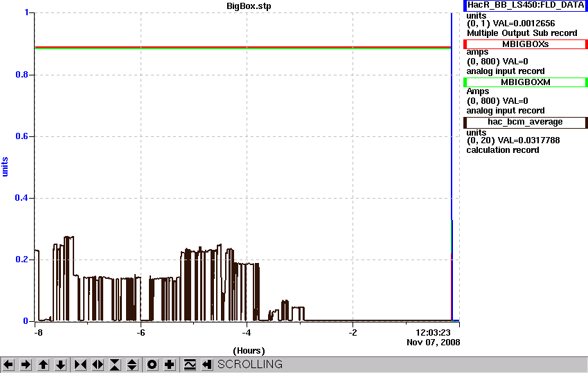This screenshot has width=588, height=373.
Task: Click the 0.8 y-axis tick label
Action: pyautogui.click(x=21, y=75)
